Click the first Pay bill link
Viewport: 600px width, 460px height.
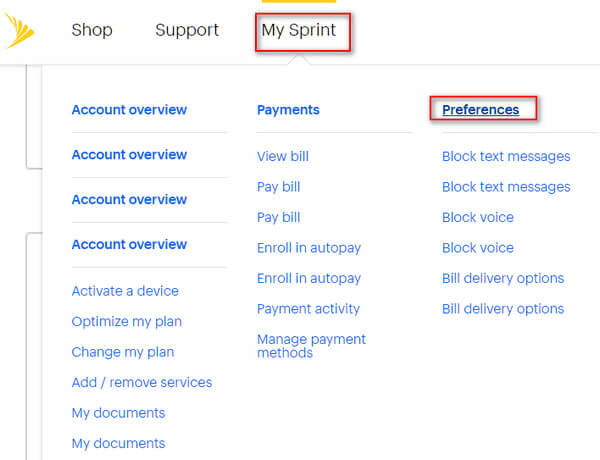click(278, 187)
